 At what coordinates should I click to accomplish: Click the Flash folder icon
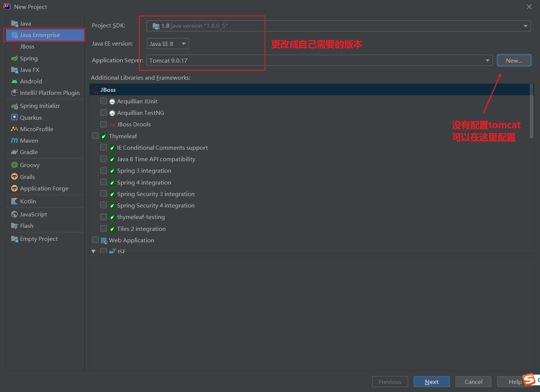click(14, 226)
